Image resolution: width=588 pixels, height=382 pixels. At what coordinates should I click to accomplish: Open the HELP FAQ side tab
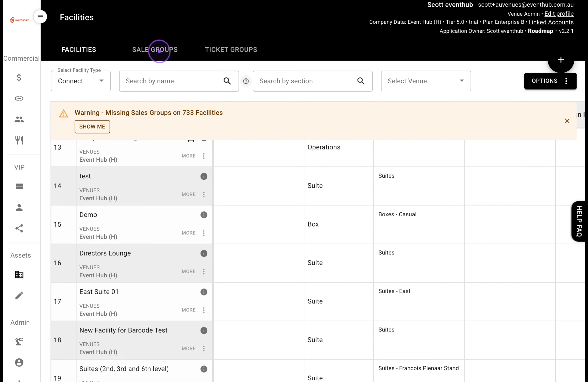point(579,221)
